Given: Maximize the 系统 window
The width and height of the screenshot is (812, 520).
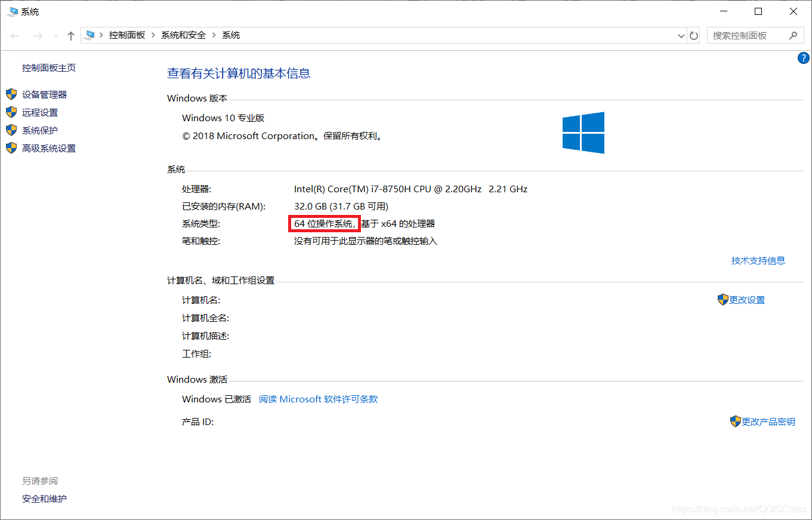Looking at the screenshot, I should 758,11.
